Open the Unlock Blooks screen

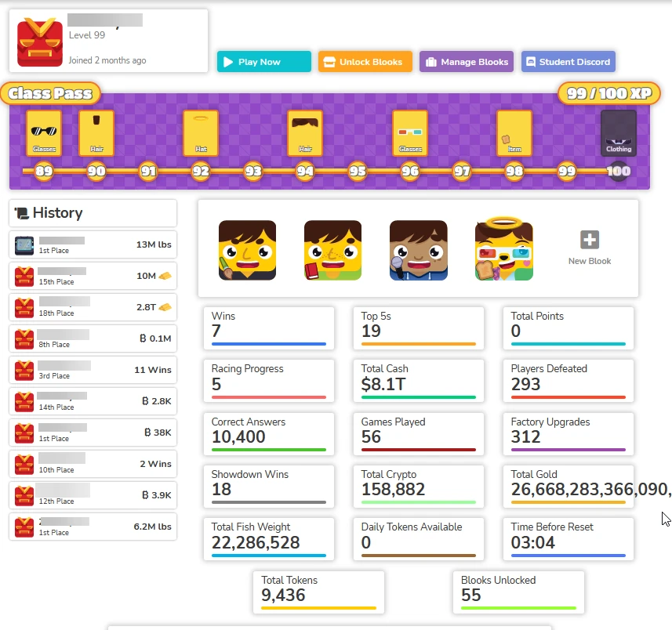tap(365, 61)
